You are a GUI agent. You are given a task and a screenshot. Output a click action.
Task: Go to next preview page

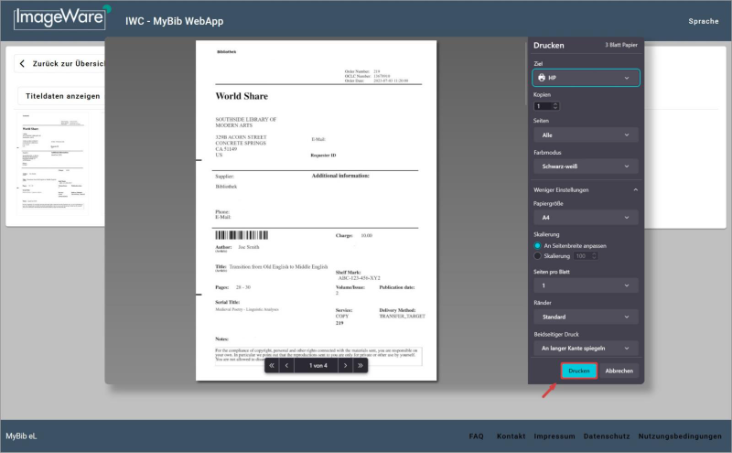coord(345,366)
